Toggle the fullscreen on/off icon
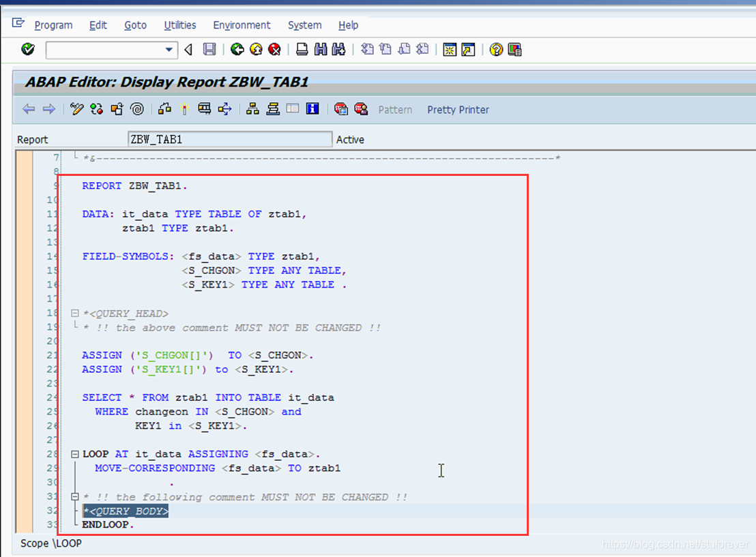Viewport: 756px width, 557px height. pos(293,108)
